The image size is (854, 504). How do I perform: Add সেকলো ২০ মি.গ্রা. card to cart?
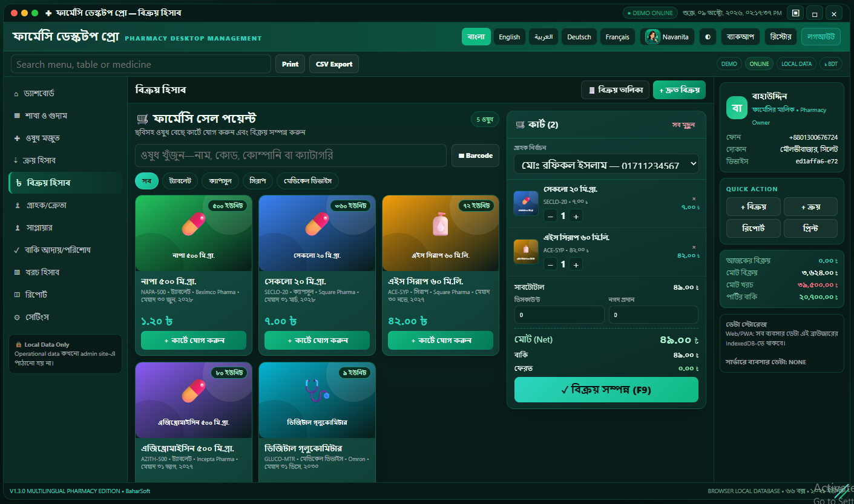point(317,341)
